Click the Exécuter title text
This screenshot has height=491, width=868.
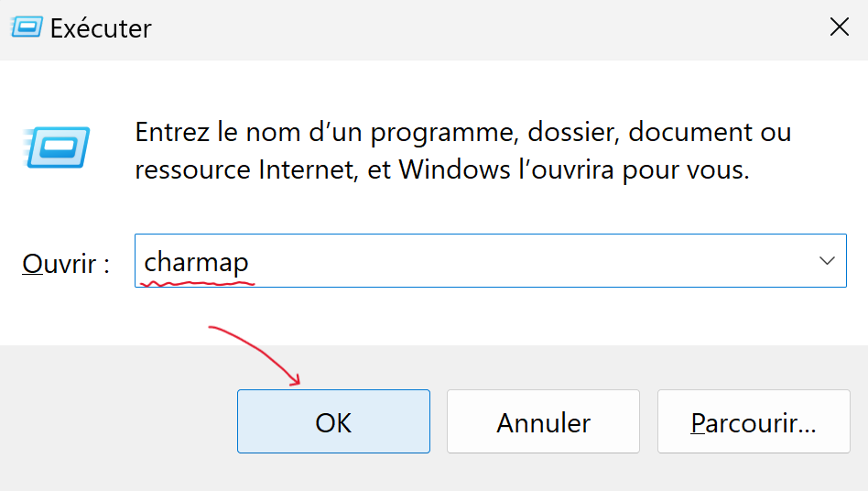point(101,28)
